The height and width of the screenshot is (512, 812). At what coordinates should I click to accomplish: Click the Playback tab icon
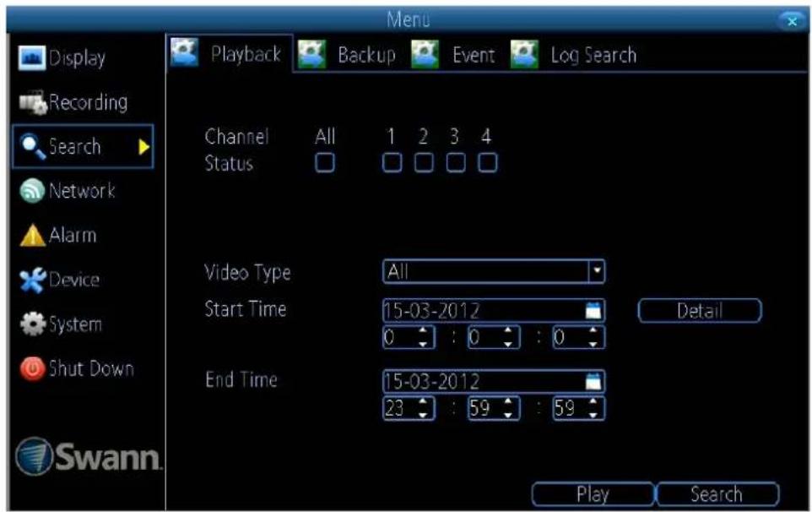pos(184,53)
